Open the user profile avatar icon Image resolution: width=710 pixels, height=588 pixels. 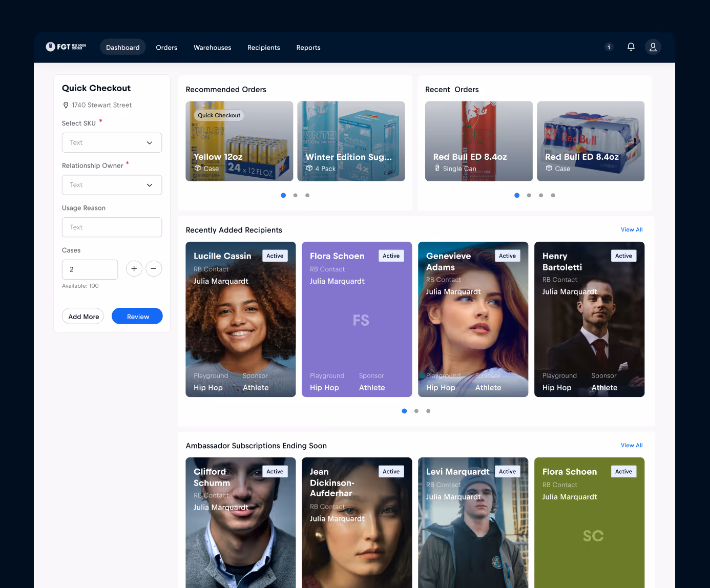(x=653, y=47)
